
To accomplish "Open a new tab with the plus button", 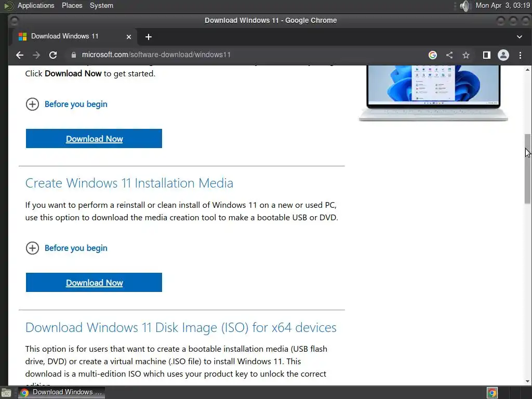I will tap(148, 37).
